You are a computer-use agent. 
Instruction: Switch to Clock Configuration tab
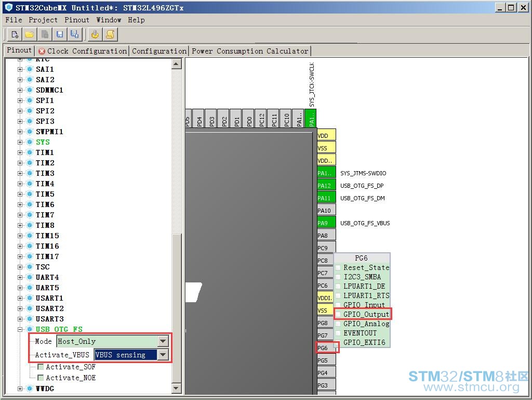pyautogui.click(x=83, y=51)
